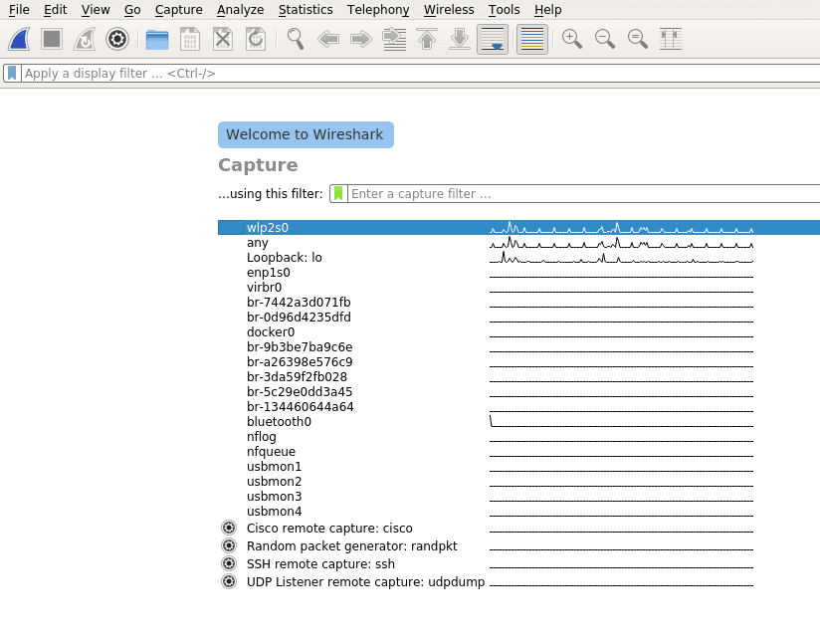Select interface br-5c29e0dd3a45

click(518, 392)
